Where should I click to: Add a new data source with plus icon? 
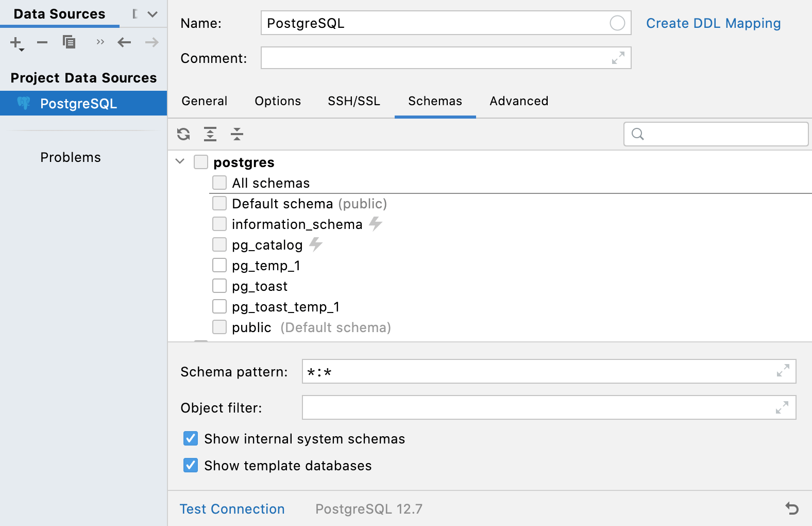[16, 43]
